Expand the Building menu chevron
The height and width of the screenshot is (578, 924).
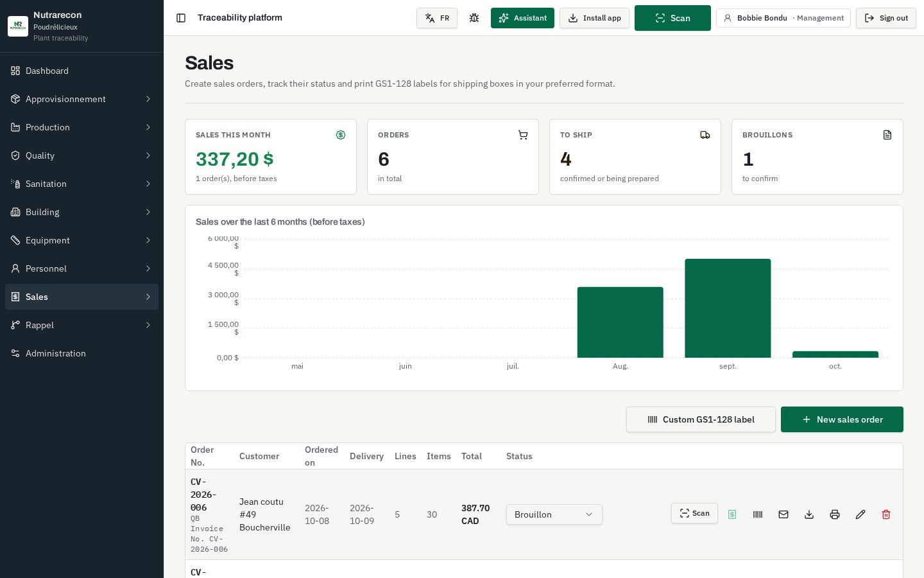[148, 212]
